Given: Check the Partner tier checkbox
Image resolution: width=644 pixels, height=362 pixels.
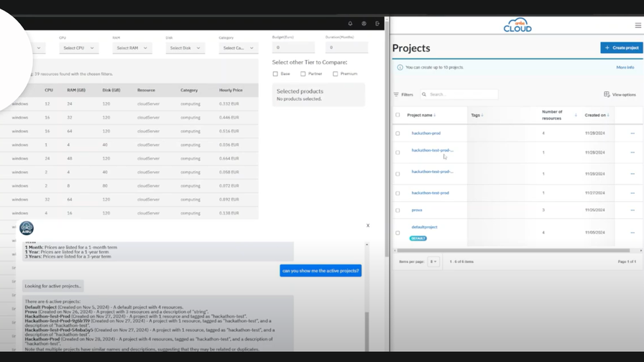Looking at the screenshot, I should pos(303,74).
